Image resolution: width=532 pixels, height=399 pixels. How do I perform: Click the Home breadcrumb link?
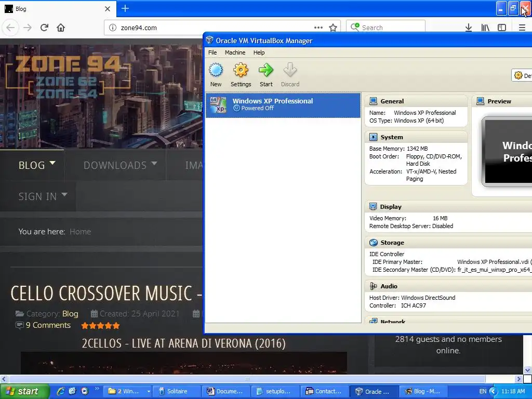pos(80,232)
